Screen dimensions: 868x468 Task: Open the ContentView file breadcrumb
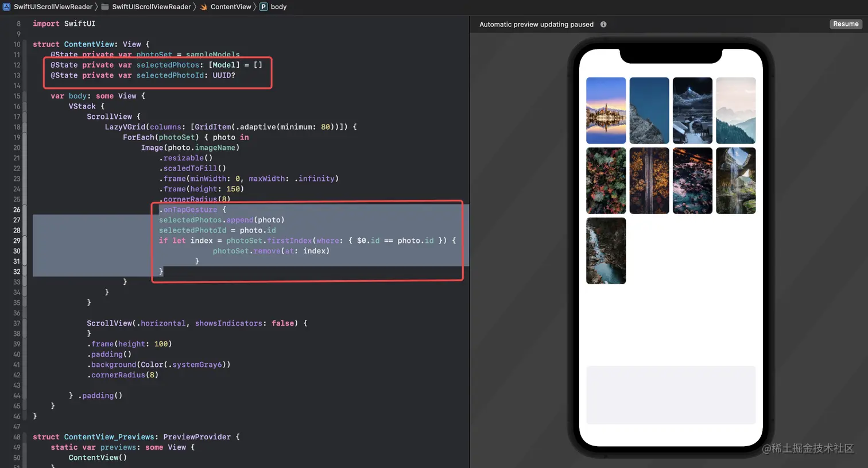pyautogui.click(x=231, y=7)
